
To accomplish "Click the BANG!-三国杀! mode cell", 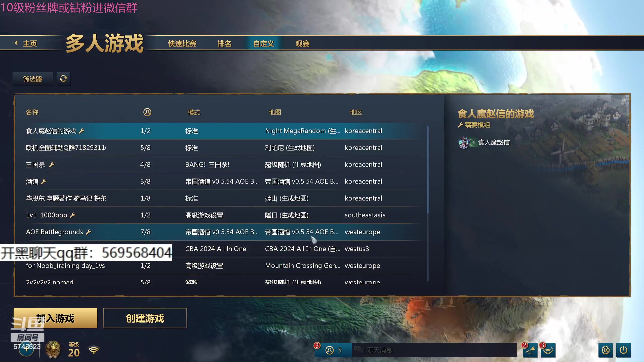I will (207, 165).
